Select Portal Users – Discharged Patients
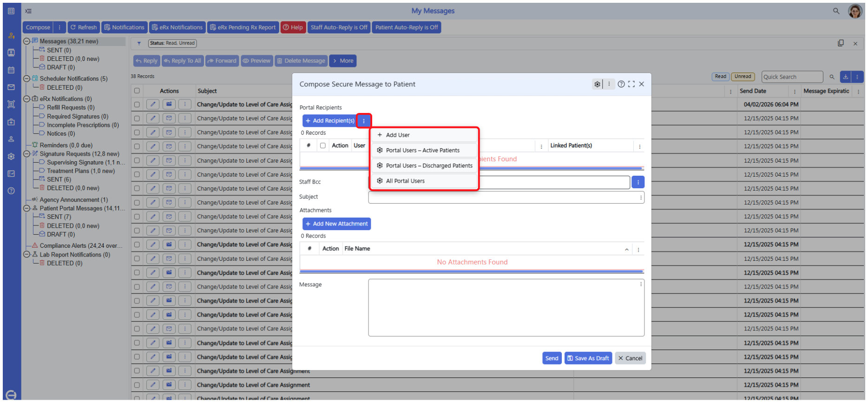This screenshot has width=868, height=403. tap(424, 166)
